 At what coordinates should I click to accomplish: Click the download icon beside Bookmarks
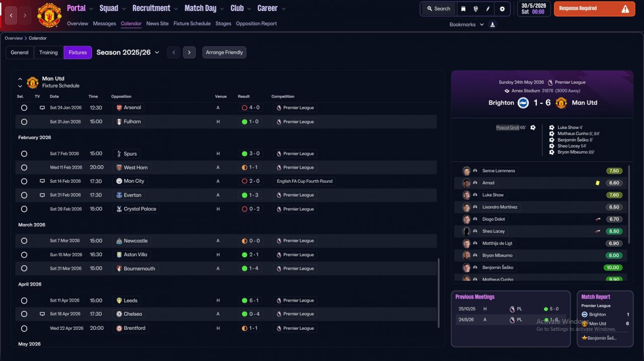pos(493,24)
